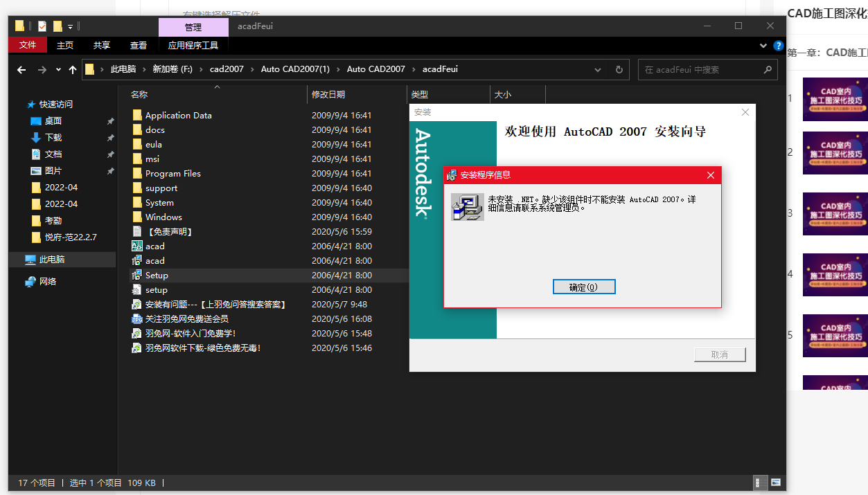
Task: Select the Program Files folder icon
Action: tap(137, 173)
